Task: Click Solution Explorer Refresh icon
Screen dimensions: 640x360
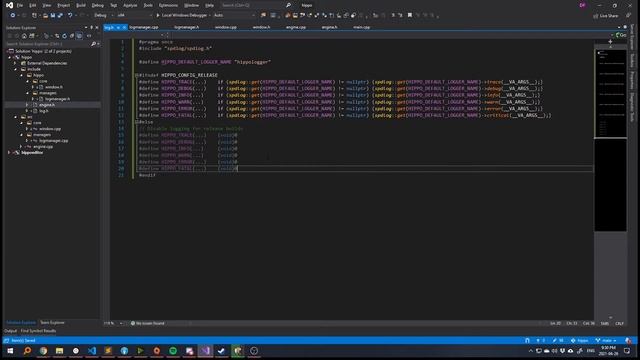Action: click(x=64, y=36)
